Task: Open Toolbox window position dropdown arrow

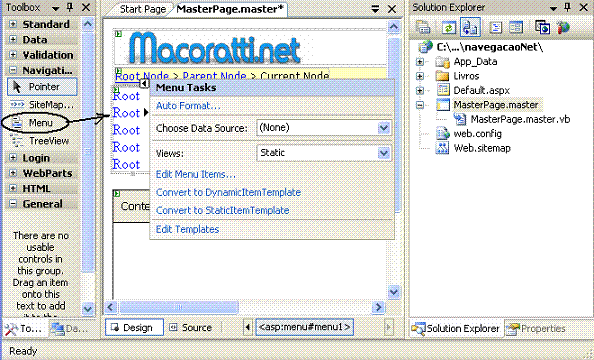Action: pyautogui.click(x=55, y=8)
